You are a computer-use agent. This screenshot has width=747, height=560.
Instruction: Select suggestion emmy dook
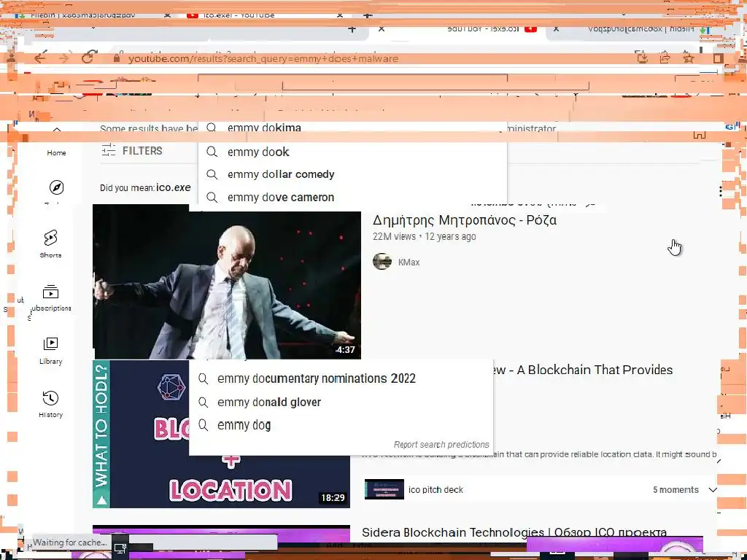point(352,152)
